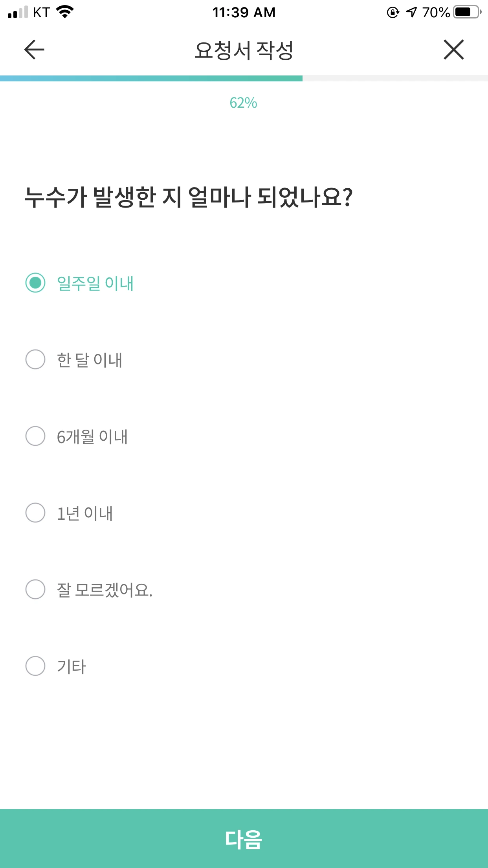Tap the cellular signal bars icon
This screenshot has width=488, height=868.
(x=18, y=12)
